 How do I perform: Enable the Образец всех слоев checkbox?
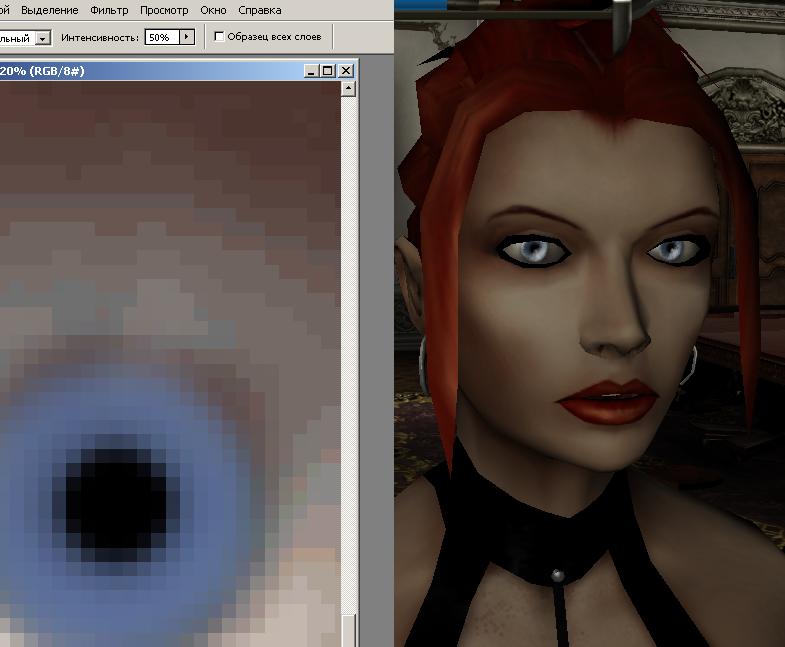click(x=219, y=37)
